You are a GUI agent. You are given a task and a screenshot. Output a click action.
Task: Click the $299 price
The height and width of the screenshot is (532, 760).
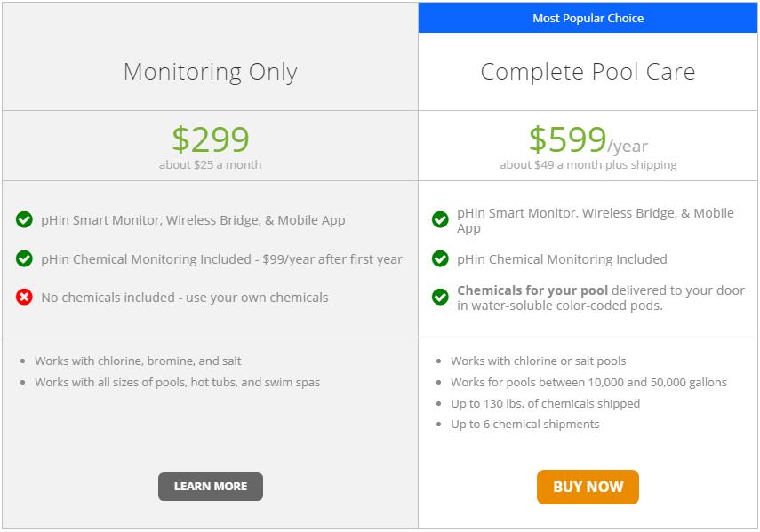click(x=210, y=139)
